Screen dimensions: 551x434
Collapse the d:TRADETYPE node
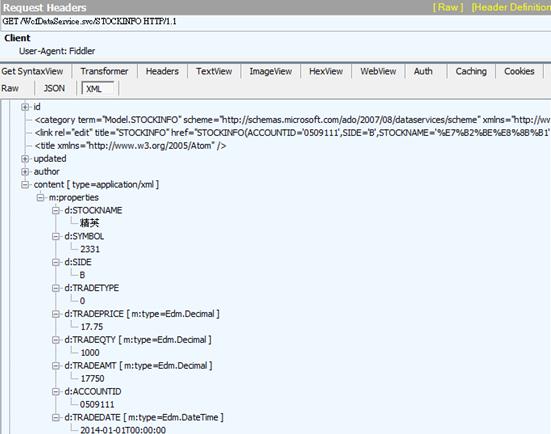[56, 289]
